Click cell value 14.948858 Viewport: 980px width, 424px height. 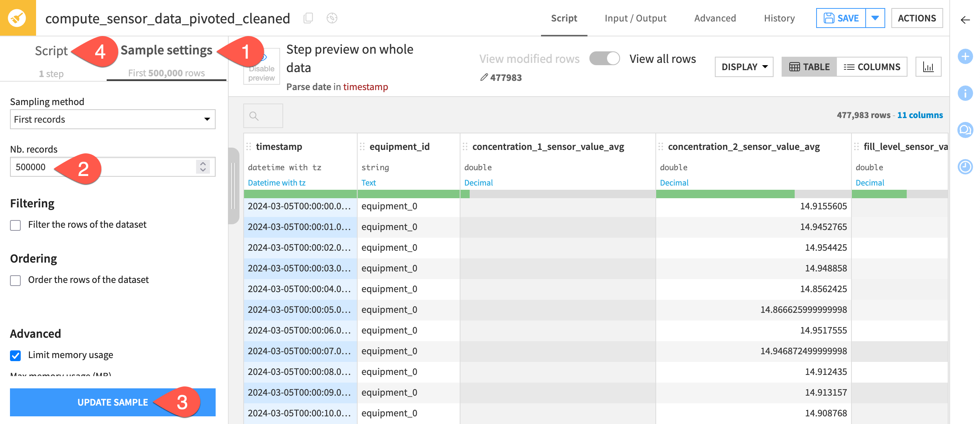point(826,268)
